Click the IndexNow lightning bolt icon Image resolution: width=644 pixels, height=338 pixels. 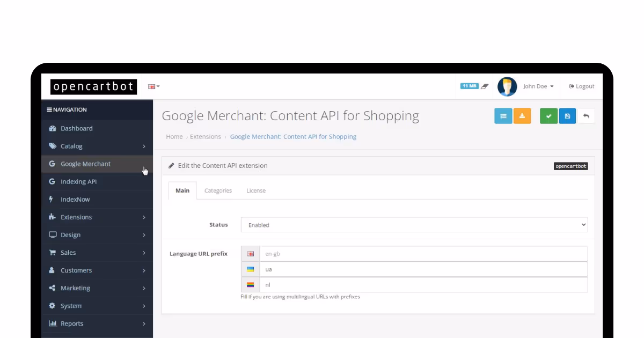[x=51, y=199]
